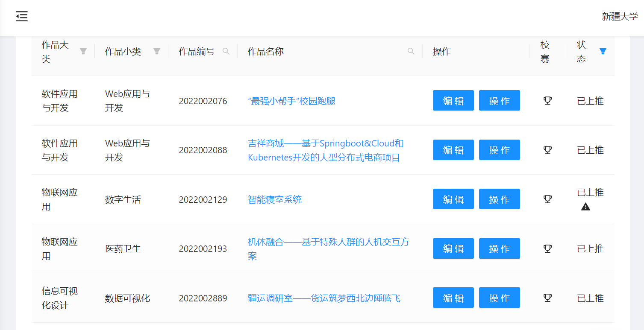Click trophy icon for 吉祥商城 row
644x330 pixels.
click(547, 150)
